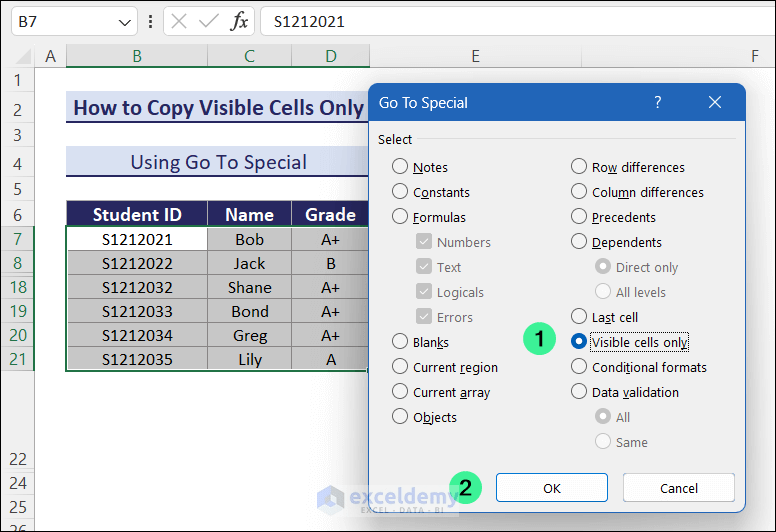Click the cell with name Shane
This screenshot has width=776, height=532.
(x=249, y=287)
